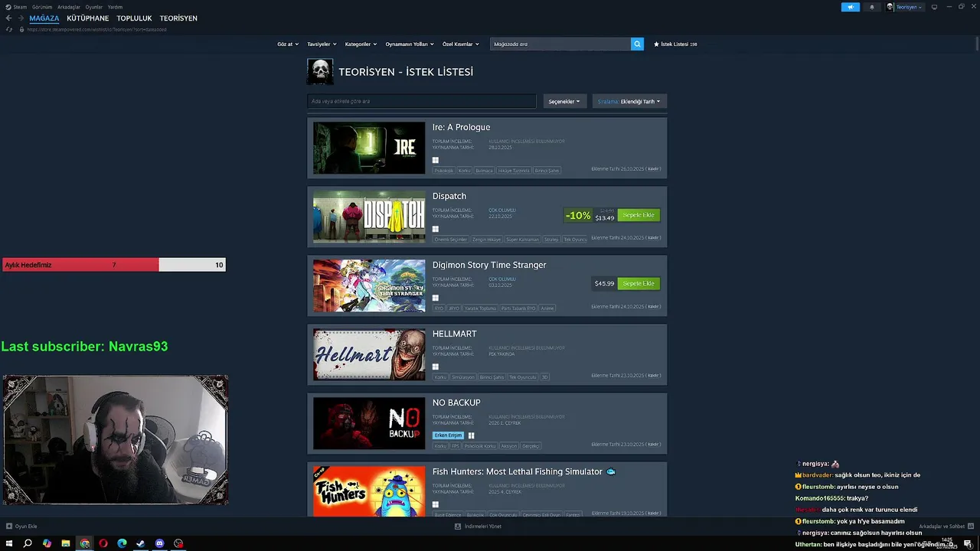The width and height of the screenshot is (980, 551).
Task: Open the notifications bell
Action: [871, 7]
